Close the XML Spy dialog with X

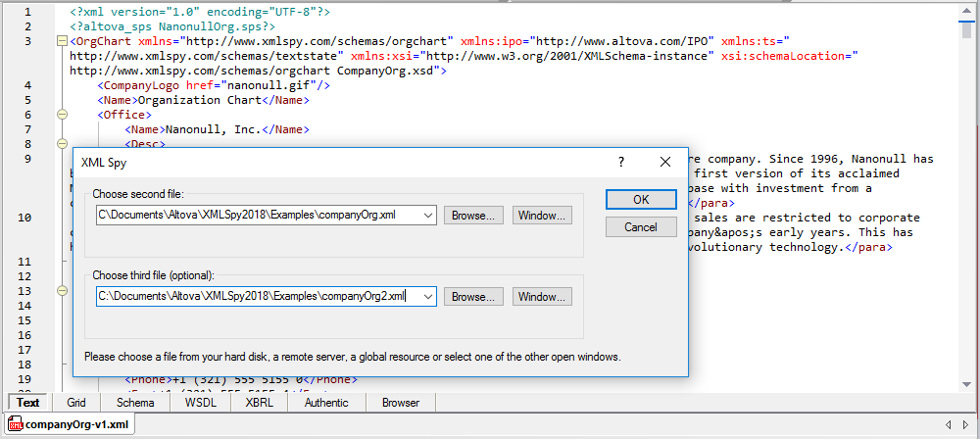(665, 162)
